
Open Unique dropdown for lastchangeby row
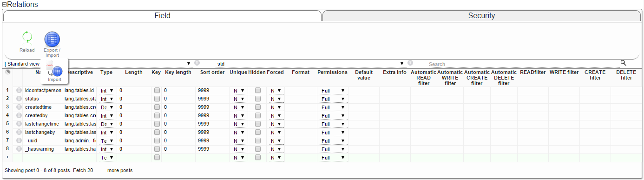pos(239,133)
